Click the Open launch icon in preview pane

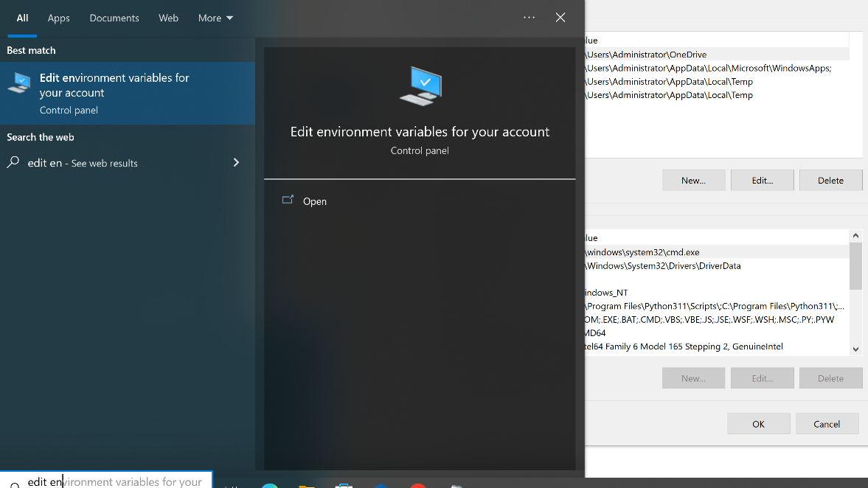point(288,201)
